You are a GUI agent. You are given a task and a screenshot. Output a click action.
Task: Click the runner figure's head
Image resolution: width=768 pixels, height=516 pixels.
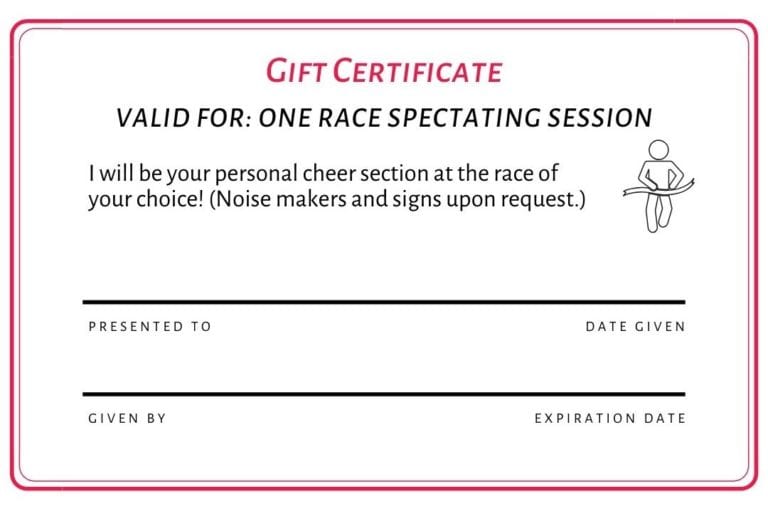pyautogui.click(x=659, y=149)
